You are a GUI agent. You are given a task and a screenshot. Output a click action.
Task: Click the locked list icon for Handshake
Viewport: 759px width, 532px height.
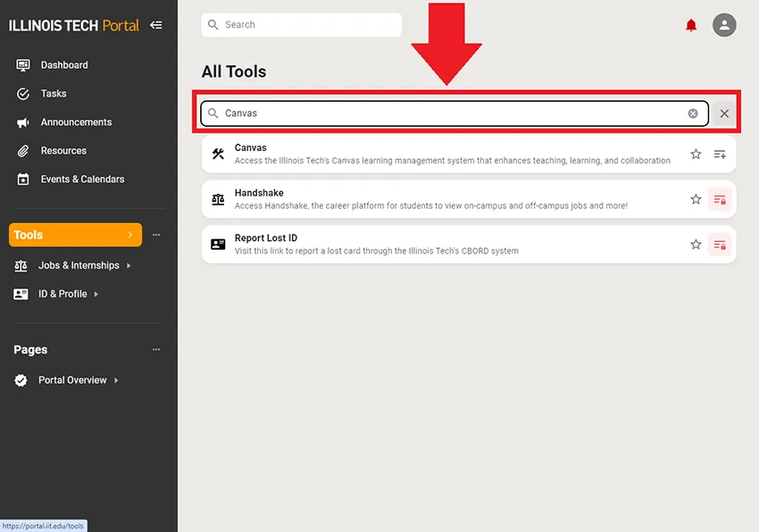(720, 200)
